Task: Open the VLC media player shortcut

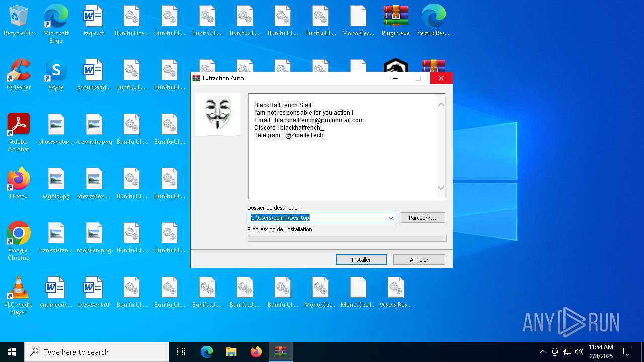Action: (19, 296)
